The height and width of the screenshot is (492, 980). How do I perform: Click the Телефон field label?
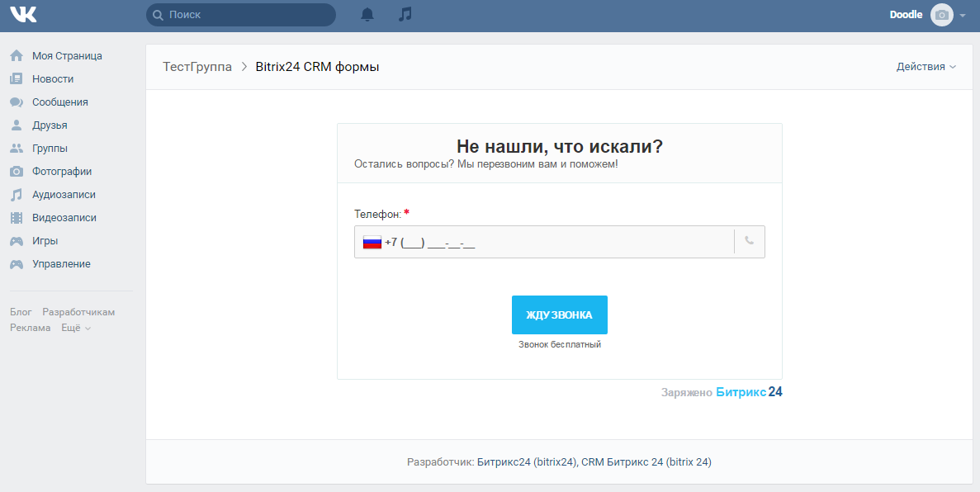click(378, 214)
